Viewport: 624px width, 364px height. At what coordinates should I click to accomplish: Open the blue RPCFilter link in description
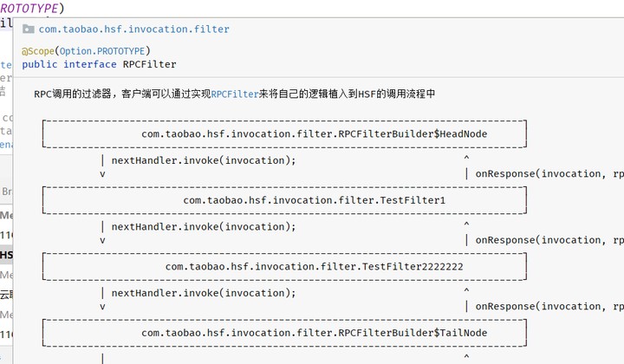point(235,94)
